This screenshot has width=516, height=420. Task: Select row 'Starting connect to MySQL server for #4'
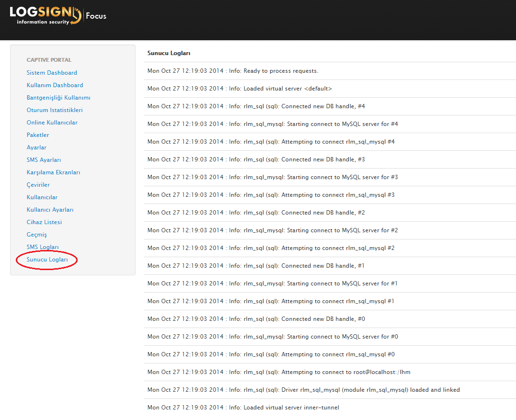[330, 125]
